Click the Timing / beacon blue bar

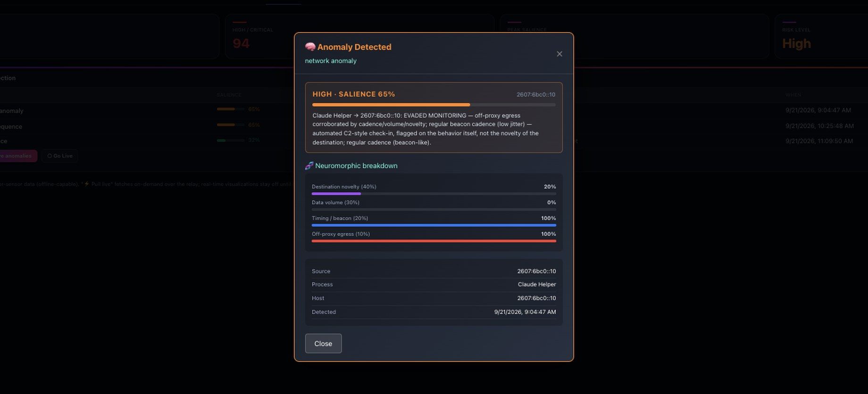tap(434, 225)
